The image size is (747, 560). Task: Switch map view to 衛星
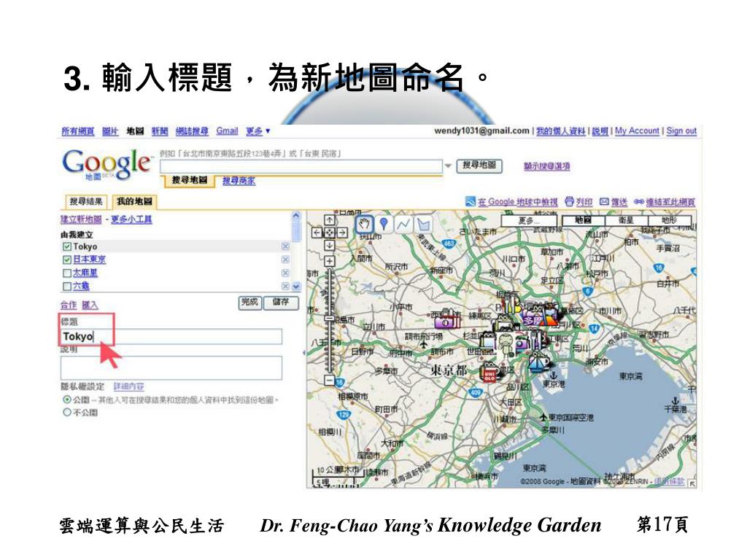(626, 220)
